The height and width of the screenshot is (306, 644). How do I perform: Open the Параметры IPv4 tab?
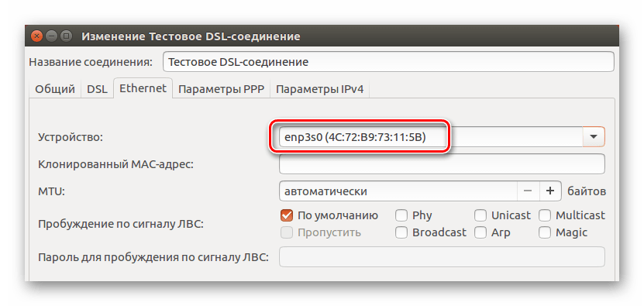pyautogui.click(x=319, y=89)
